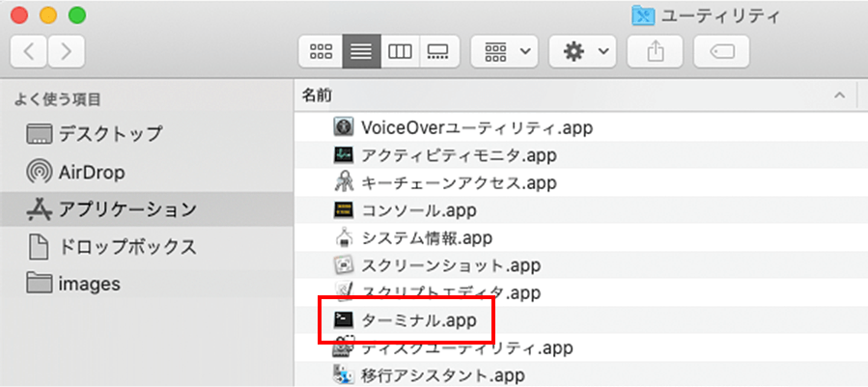This screenshot has width=868, height=387.
Task: Select アクティビティモニタ.app file name
Action: (x=459, y=155)
